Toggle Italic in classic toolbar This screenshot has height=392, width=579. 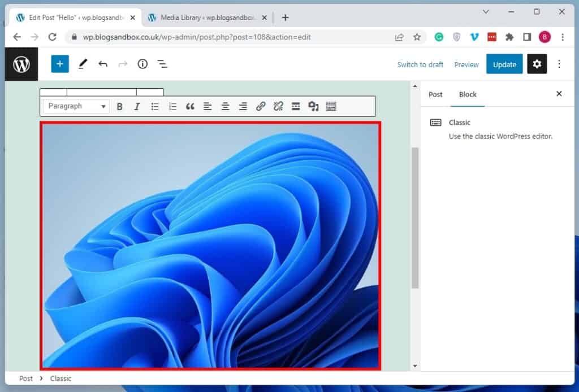click(x=137, y=107)
